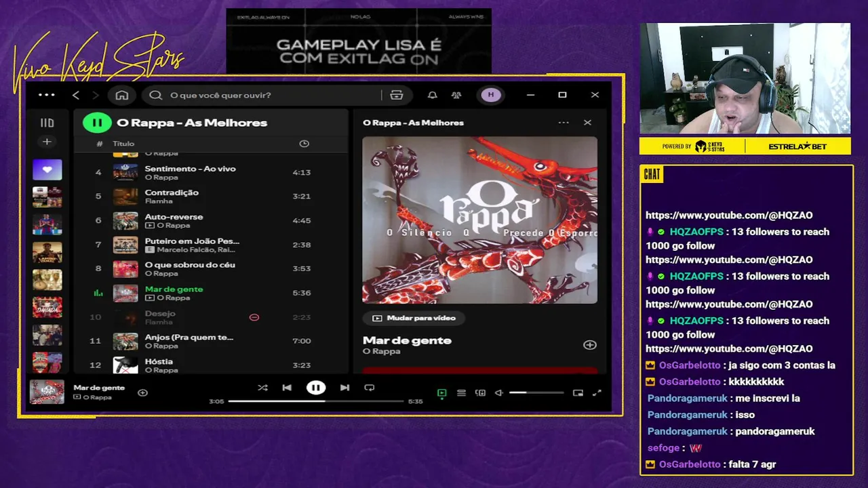This screenshot has height=488, width=868.
Task: Open the now-playing panel more options dots
Action: [564, 123]
